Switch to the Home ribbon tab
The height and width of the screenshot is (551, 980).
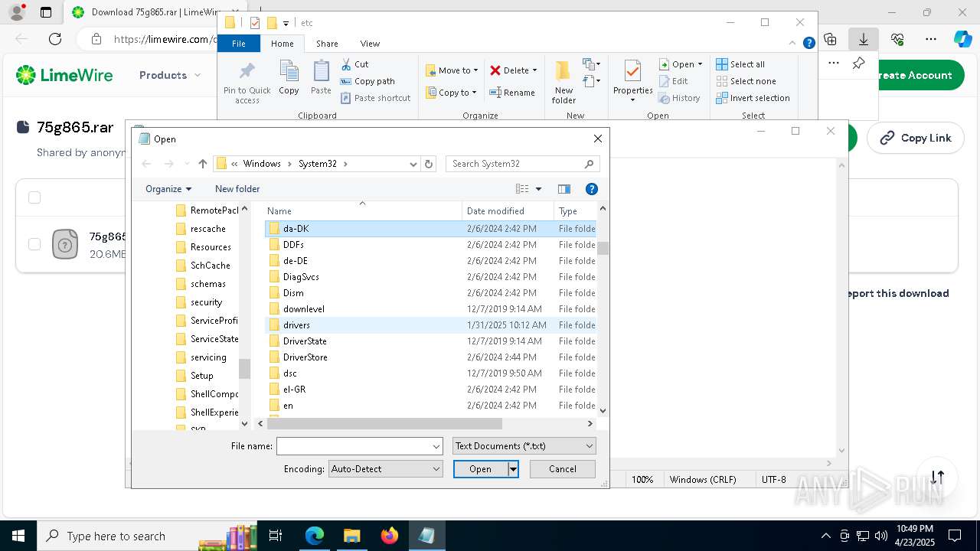point(282,44)
